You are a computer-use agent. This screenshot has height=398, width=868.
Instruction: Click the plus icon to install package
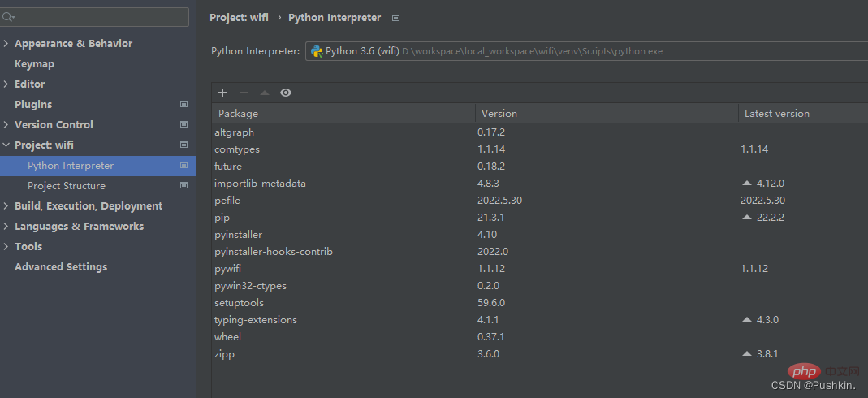point(222,93)
